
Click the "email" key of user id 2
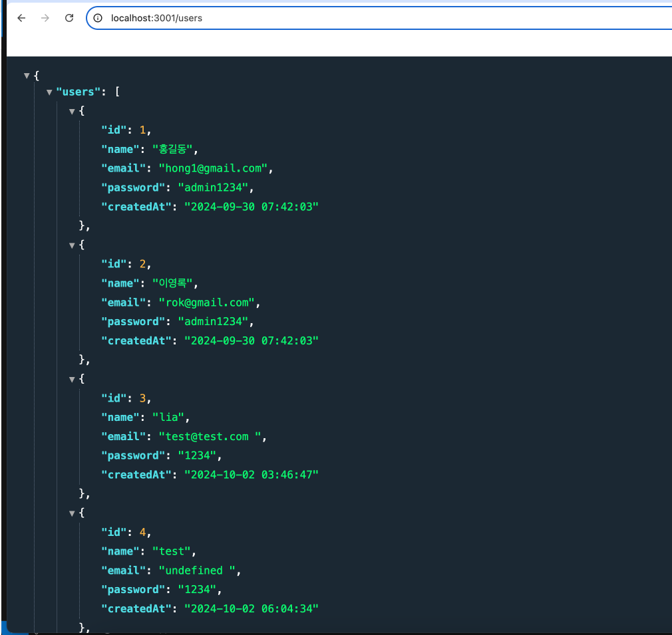click(124, 303)
